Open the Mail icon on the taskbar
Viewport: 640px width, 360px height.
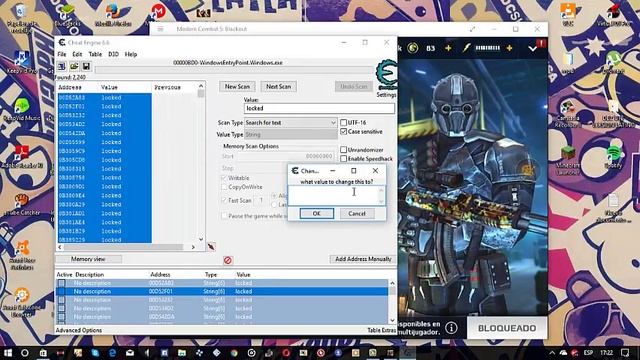tap(130, 353)
